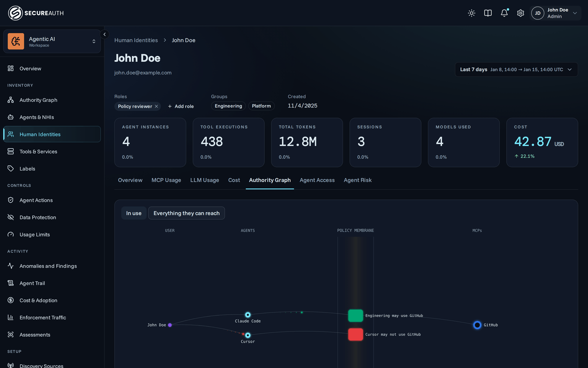
Task: Open the Cost tab
Action: pos(234,180)
